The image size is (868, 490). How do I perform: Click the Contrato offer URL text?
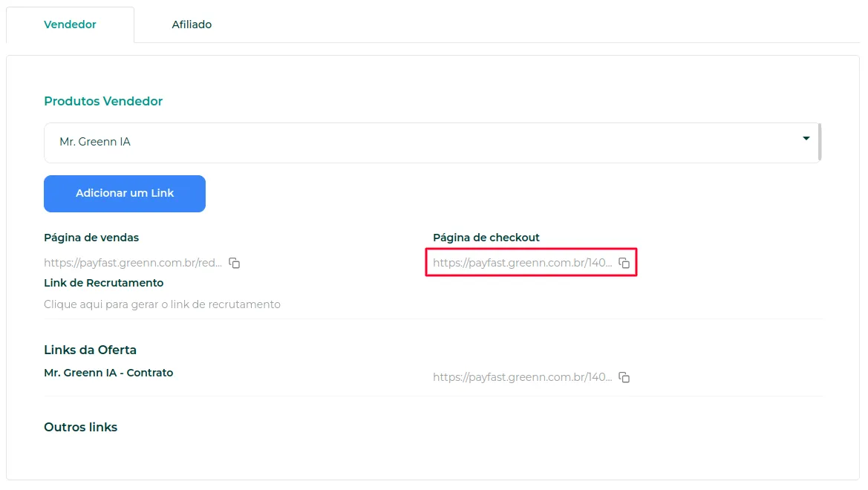(x=523, y=378)
